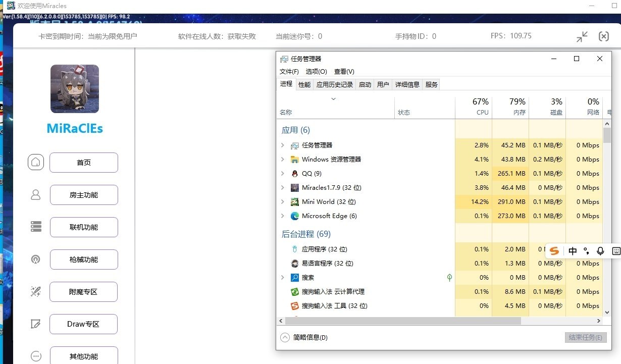Image resolution: width=621 pixels, height=364 pixels.
Task: Click the sort chevron above 名称 column
Action: 333,99
